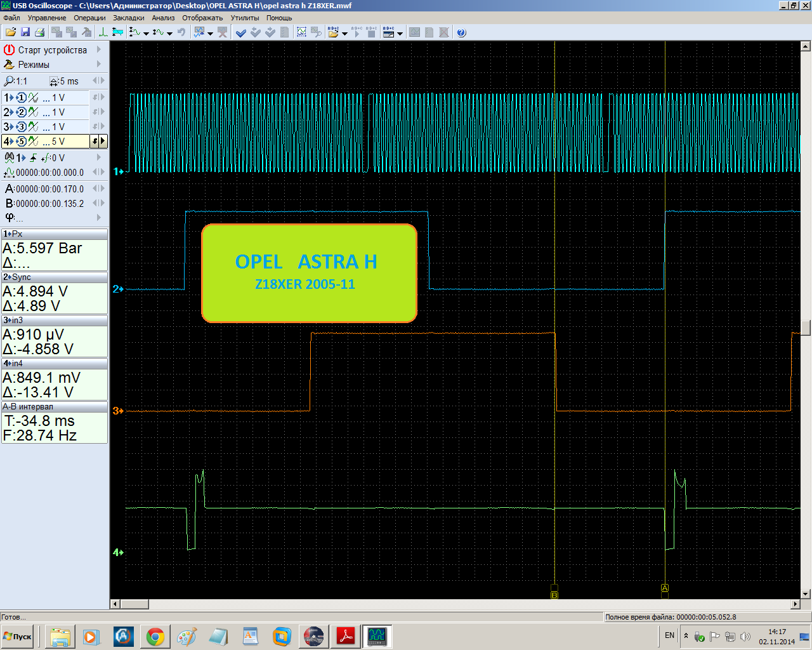Open dropdown next to ABC folder icon
Viewport: 812px width, 650px height.
click(x=344, y=33)
